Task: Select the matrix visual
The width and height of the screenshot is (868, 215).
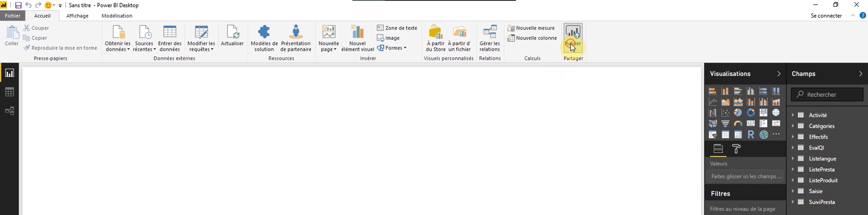Action: tap(738, 135)
